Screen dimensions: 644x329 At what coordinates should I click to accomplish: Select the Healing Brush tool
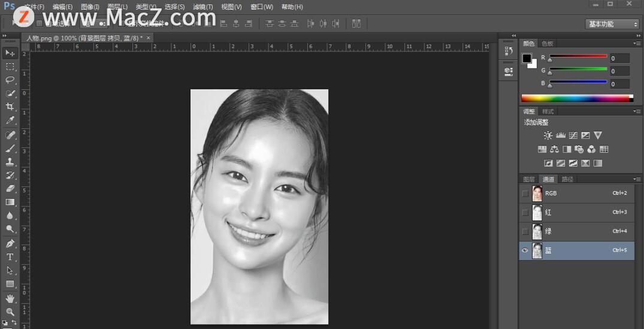[x=10, y=135]
